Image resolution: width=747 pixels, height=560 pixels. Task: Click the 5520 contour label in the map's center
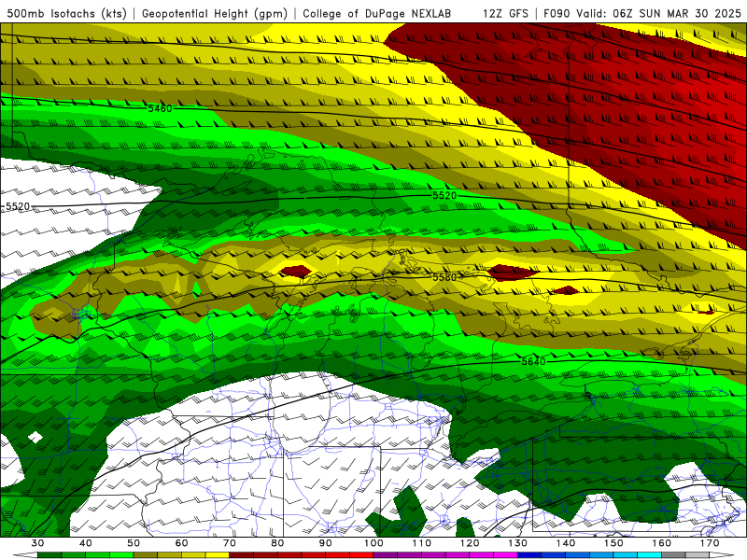coord(444,195)
